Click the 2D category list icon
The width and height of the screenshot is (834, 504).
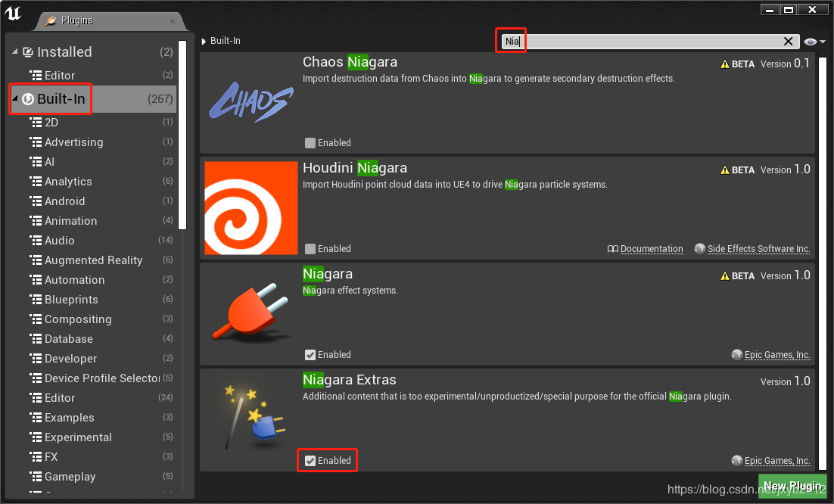(36, 123)
